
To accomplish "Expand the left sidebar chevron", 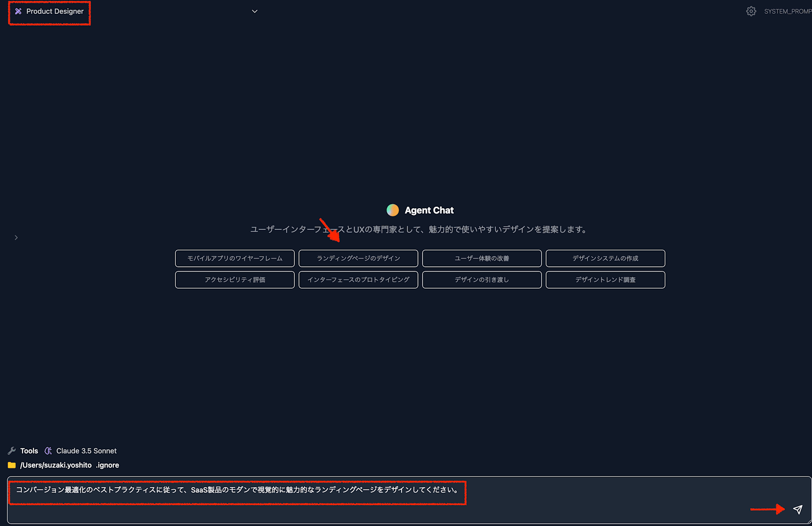I will [16, 237].
